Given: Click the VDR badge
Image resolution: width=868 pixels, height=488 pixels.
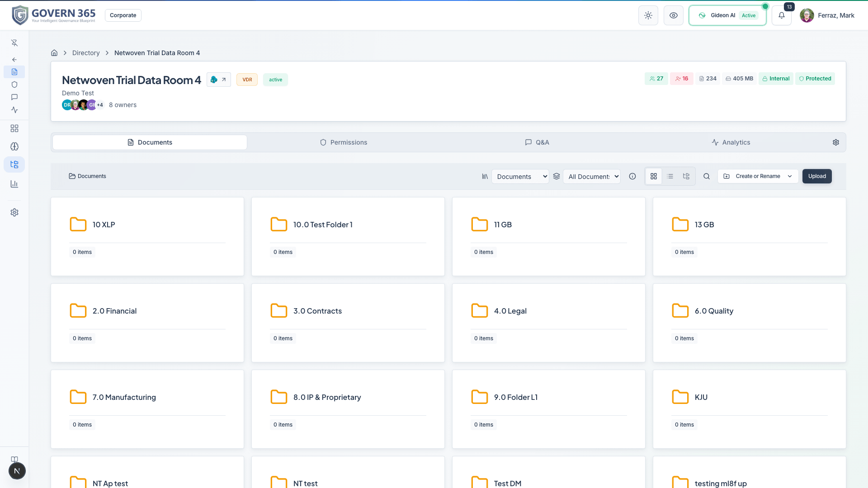Looking at the screenshot, I should (247, 80).
